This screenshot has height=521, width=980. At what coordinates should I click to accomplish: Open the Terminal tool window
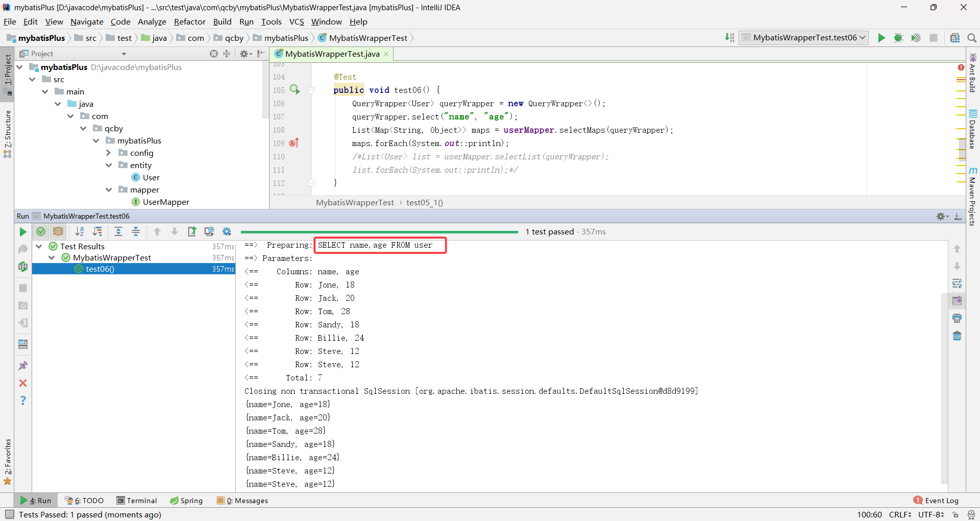(136, 501)
